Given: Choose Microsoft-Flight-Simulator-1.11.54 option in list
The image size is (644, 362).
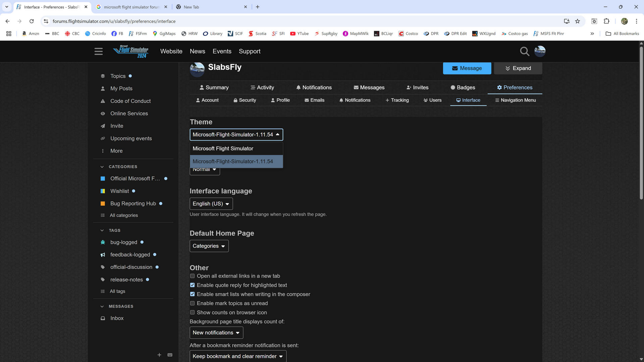Looking at the screenshot, I should pyautogui.click(x=236, y=161).
